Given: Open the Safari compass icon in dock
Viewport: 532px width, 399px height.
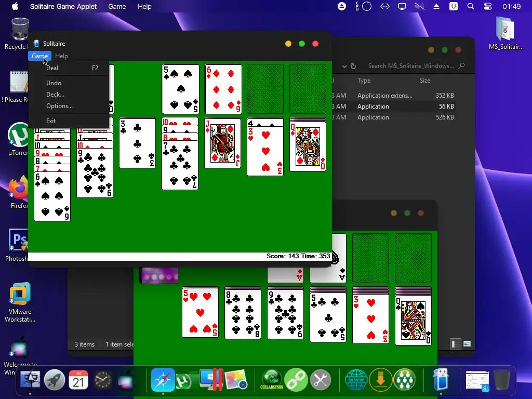Looking at the screenshot, I should [x=163, y=380].
